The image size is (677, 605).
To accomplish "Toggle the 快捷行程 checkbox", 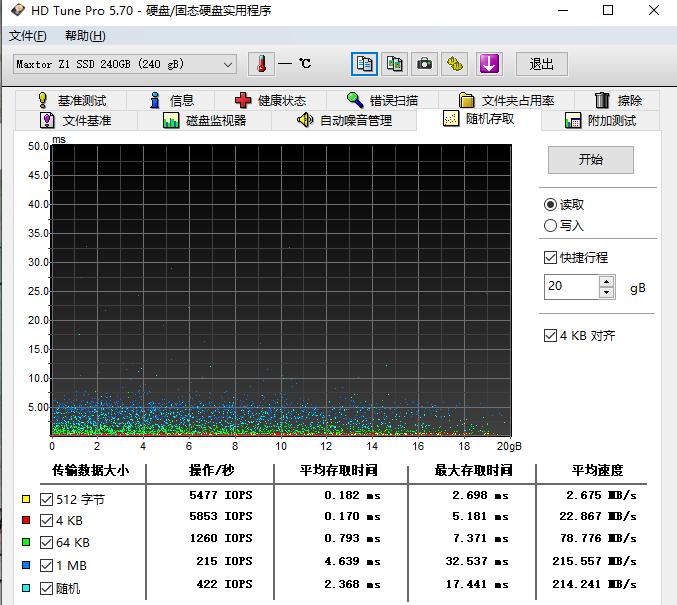I will 550,257.
